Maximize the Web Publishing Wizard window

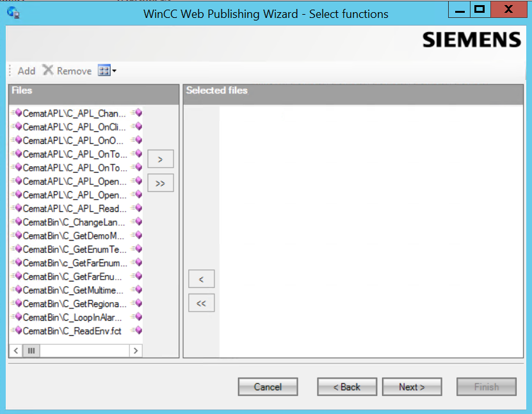click(x=480, y=10)
